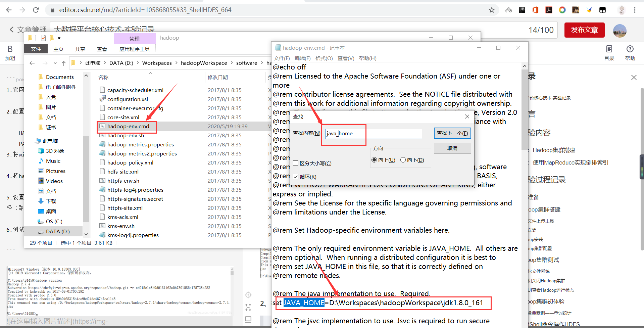Jump to Hadoop集群搭建 in the outline
Image resolution: width=644 pixels, height=328 pixels.
554,150
